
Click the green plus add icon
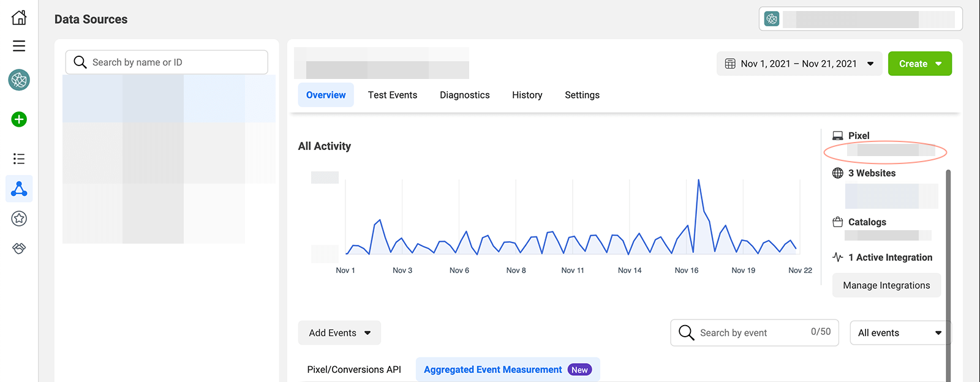point(19,119)
